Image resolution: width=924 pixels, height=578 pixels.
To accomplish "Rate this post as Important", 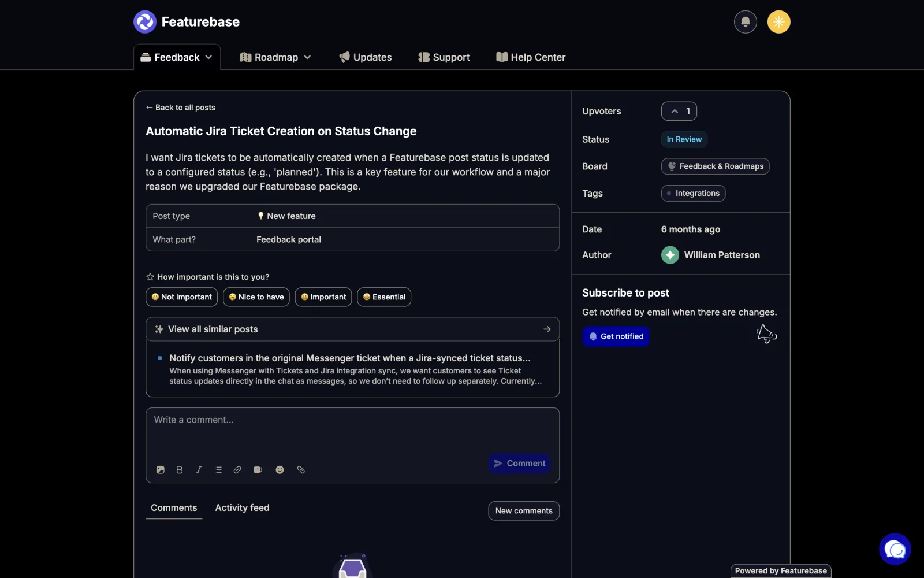I will coord(323,297).
